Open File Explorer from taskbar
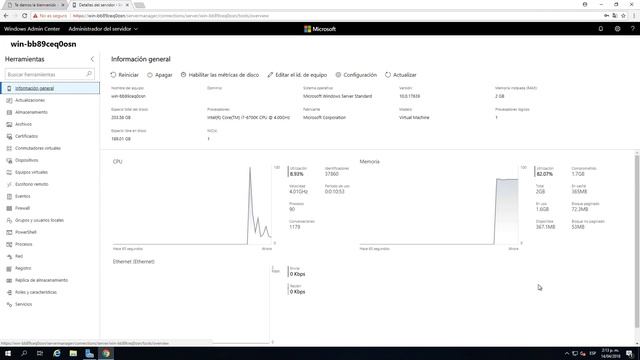This screenshot has width=640, height=360. coord(73,353)
